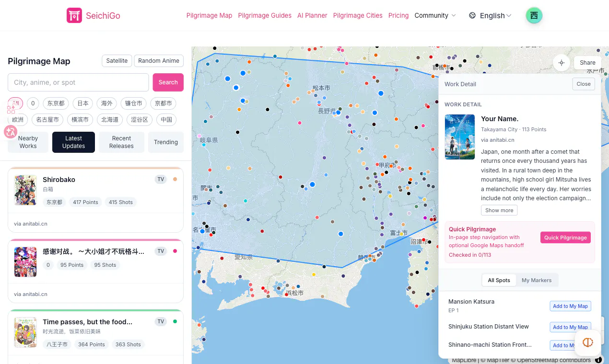
Task: Click the map attribution info icon
Action: [598, 360]
